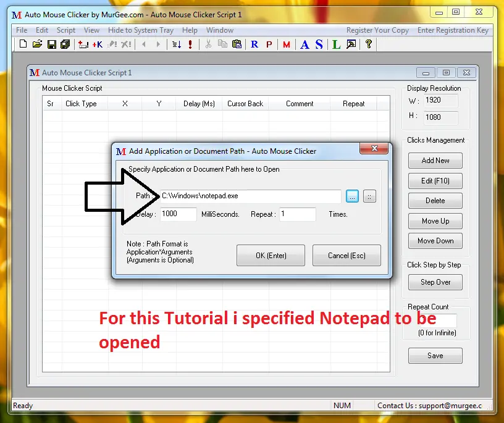The width and height of the screenshot is (504, 423).
Task: Open the File menu
Action: (22, 30)
